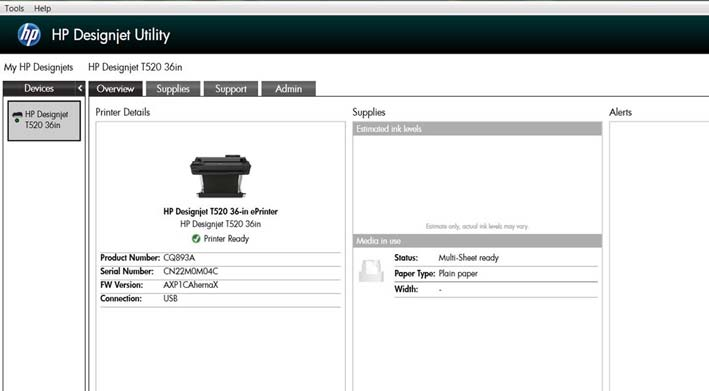The width and height of the screenshot is (709, 391).
Task: Click the firmware version AXP1CAhernaX
Action: (190, 285)
